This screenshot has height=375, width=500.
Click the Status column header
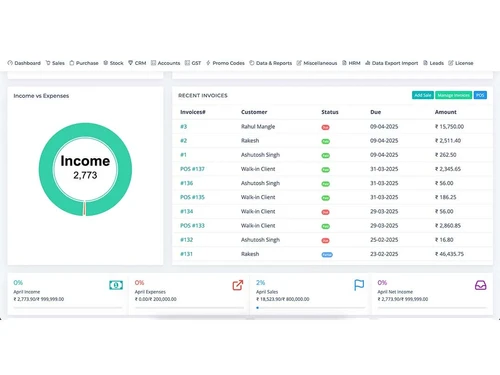tap(330, 112)
